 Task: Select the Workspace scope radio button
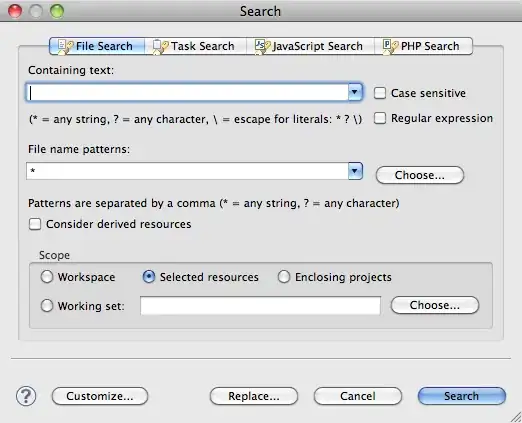pyautogui.click(x=47, y=277)
